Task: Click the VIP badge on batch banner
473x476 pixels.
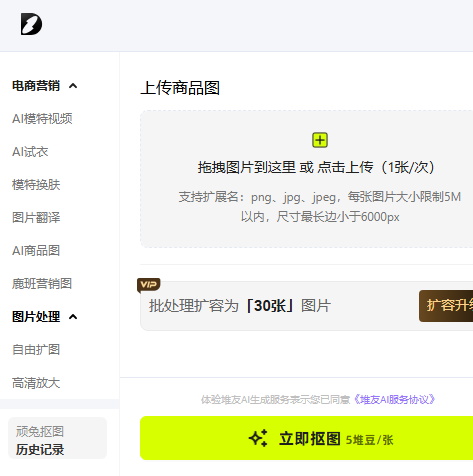Action: (149, 285)
